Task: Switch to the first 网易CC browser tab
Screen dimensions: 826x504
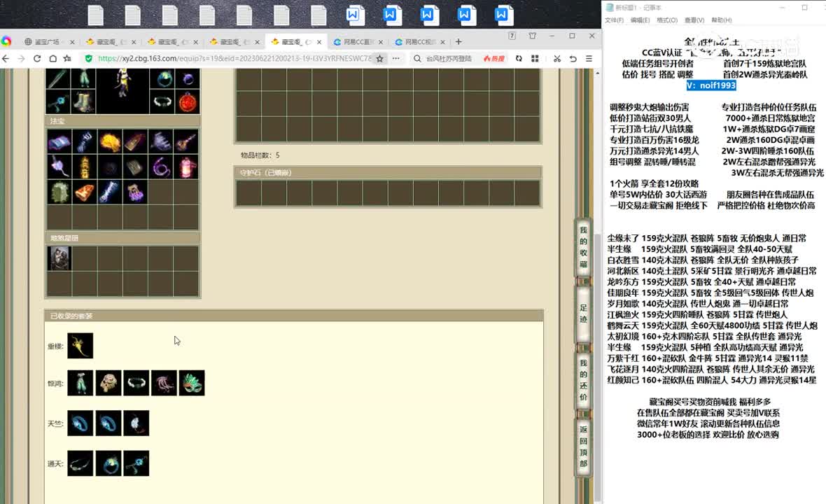Action: 358,41
